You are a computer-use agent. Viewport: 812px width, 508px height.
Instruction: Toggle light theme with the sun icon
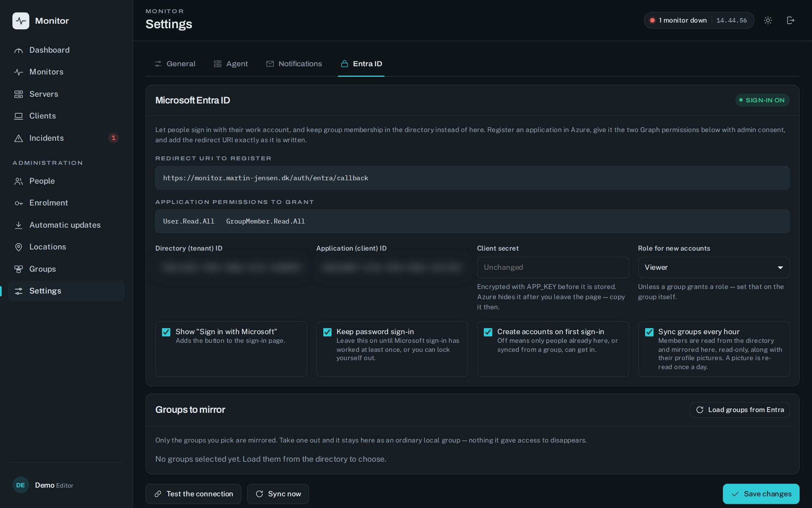768,20
